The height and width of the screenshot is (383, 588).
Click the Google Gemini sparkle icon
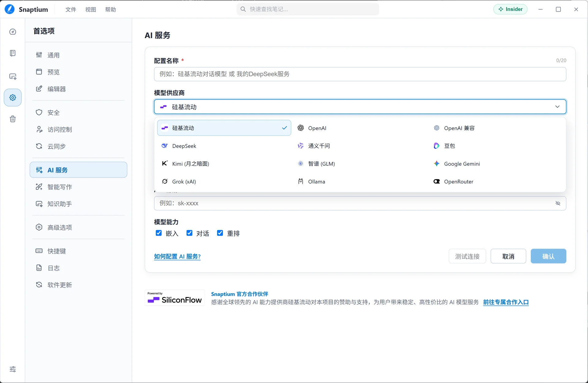(437, 163)
